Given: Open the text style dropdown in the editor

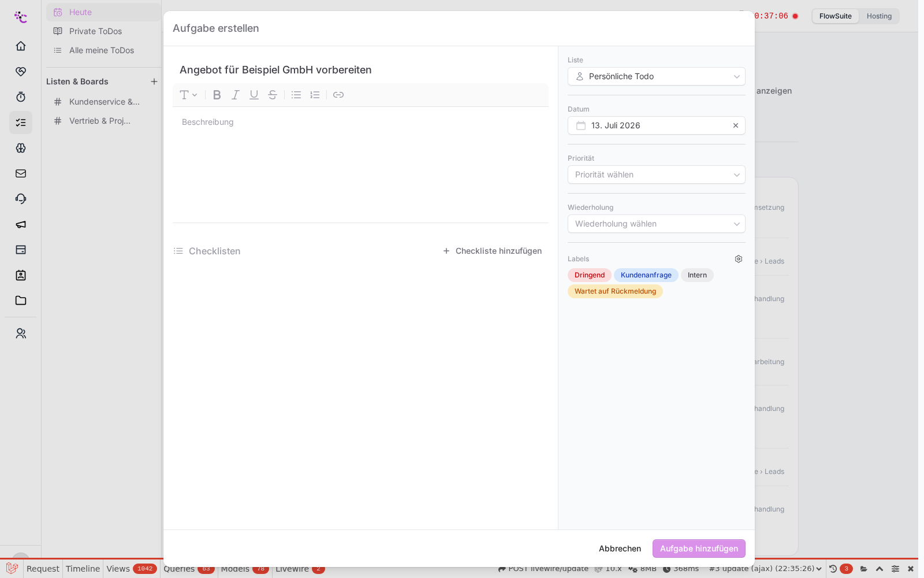Looking at the screenshot, I should 188,95.
